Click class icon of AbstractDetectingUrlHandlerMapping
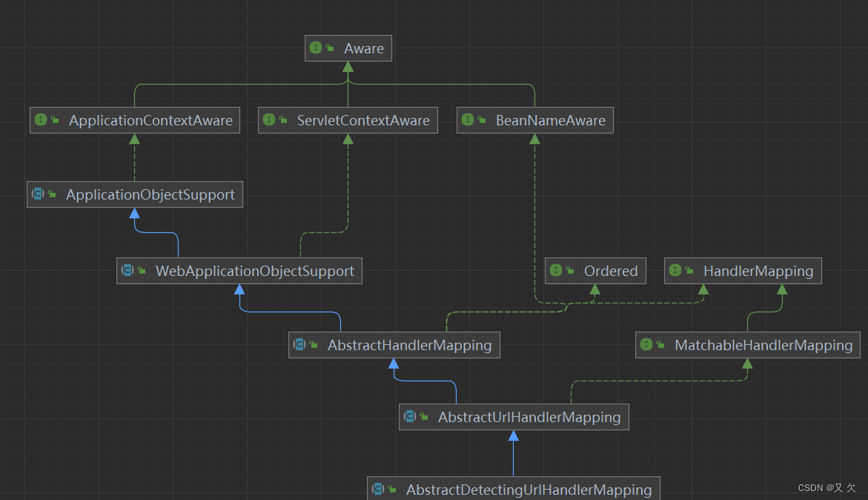 point(378,489)
